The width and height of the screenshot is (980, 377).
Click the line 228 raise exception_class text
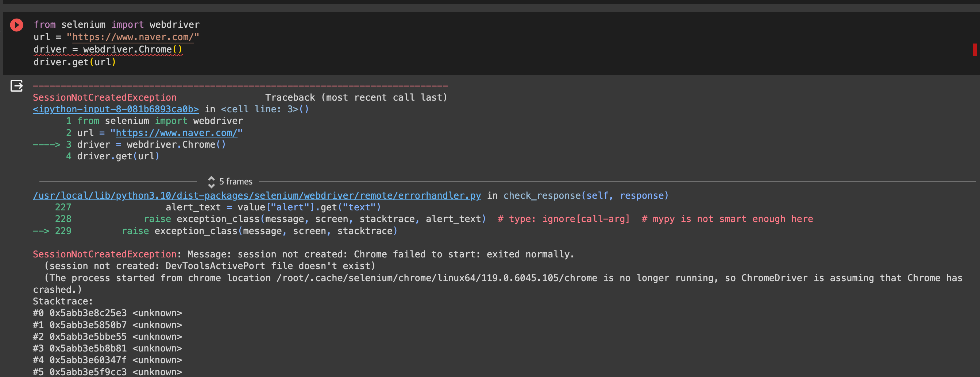click(315, 219)
